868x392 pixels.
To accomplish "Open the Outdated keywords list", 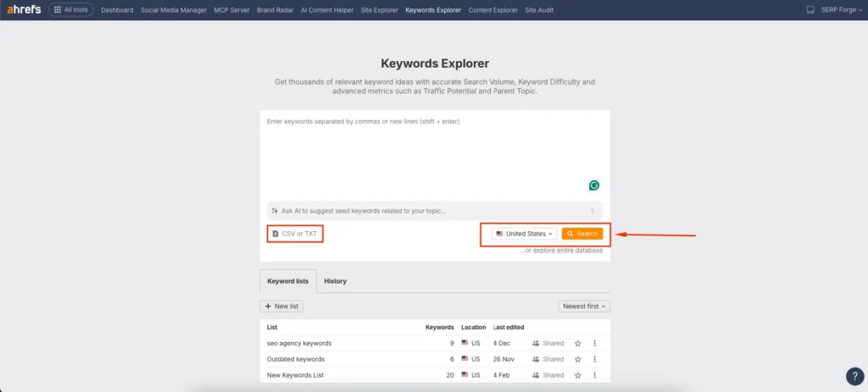I will pyautogui.click(x=296, y=359).
